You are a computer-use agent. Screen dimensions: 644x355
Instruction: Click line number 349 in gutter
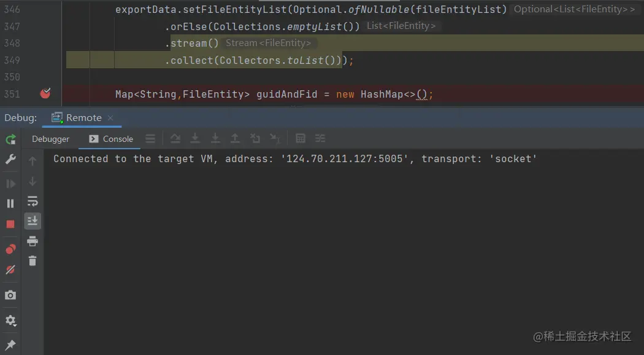click(x=12, y=60)
